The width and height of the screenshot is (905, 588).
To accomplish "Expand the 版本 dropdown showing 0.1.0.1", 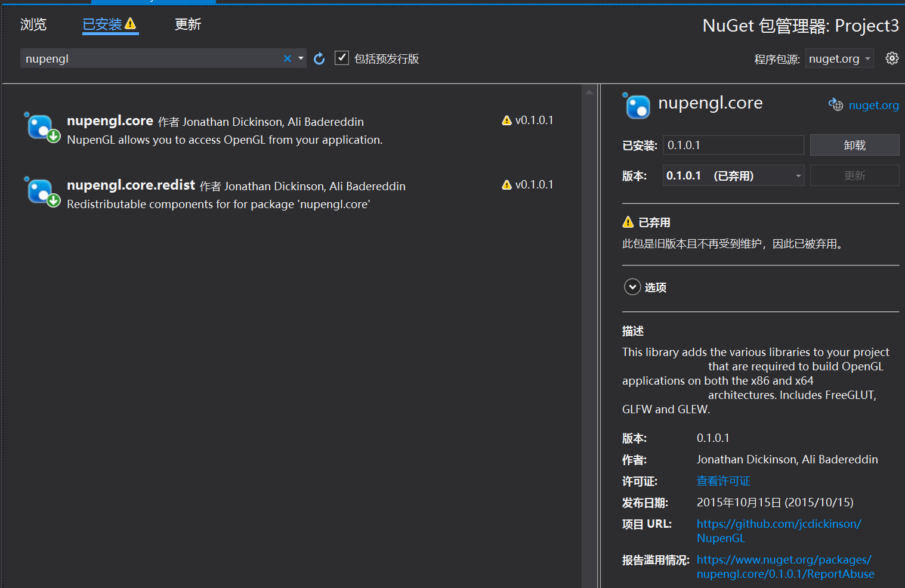I will pyautogui.click(x=798, y=175).
